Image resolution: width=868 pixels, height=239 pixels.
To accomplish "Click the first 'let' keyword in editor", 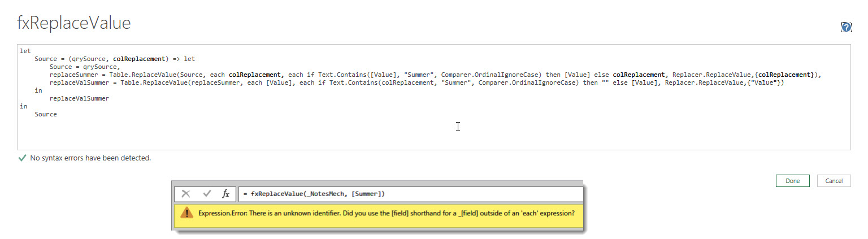I will click(x=25, y=51).
